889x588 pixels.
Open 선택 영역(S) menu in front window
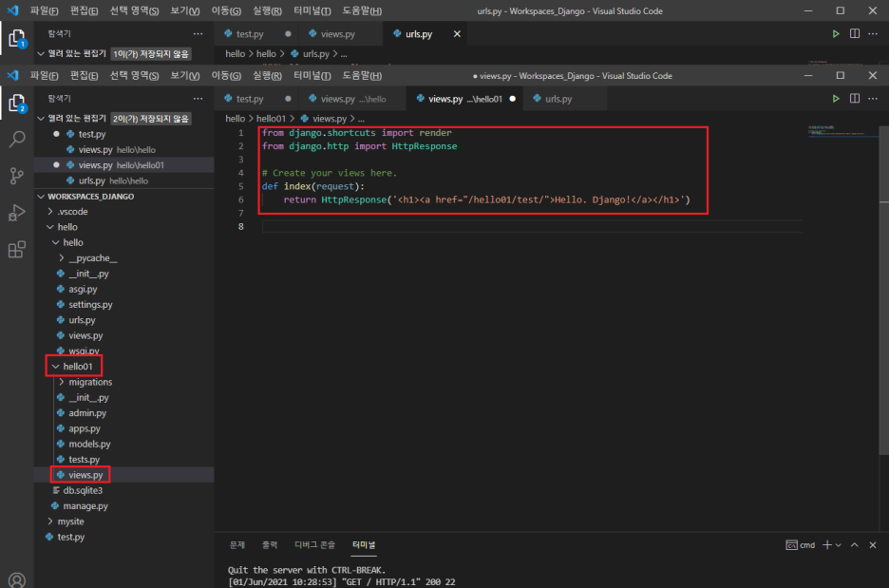point(134,75)
